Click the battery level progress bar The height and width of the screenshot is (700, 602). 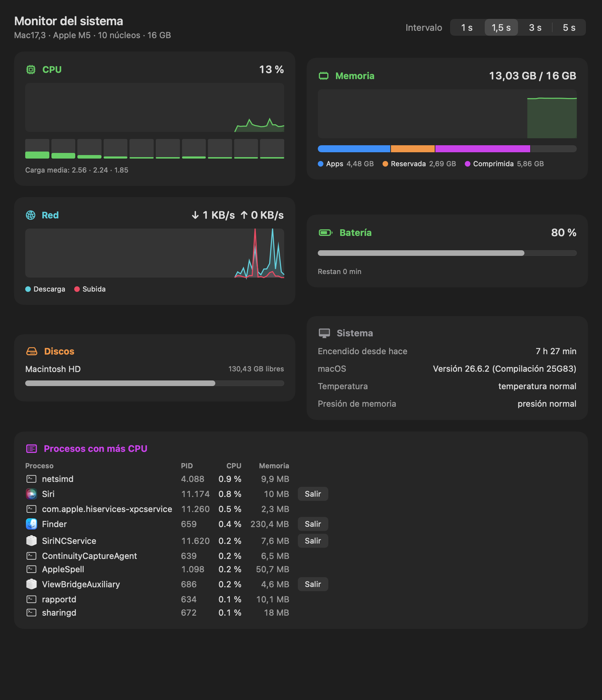point(447,253)
